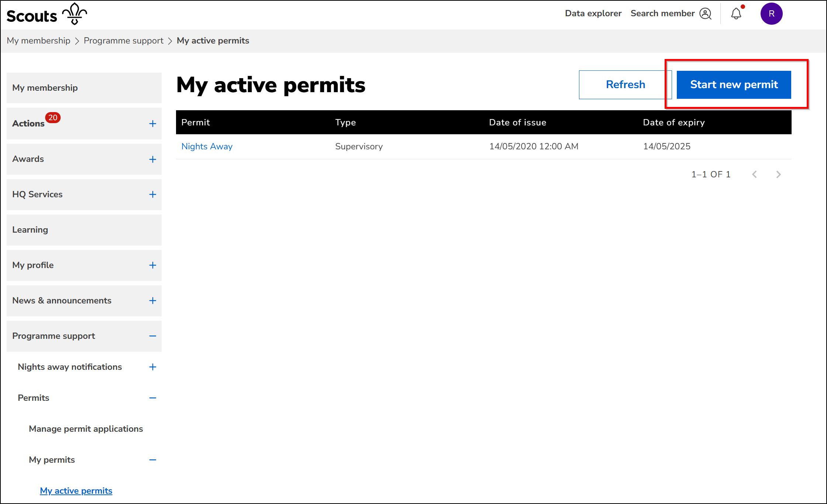Click the 1–1 OF 1 pagination text
The image size is (827, 504).
711,174
